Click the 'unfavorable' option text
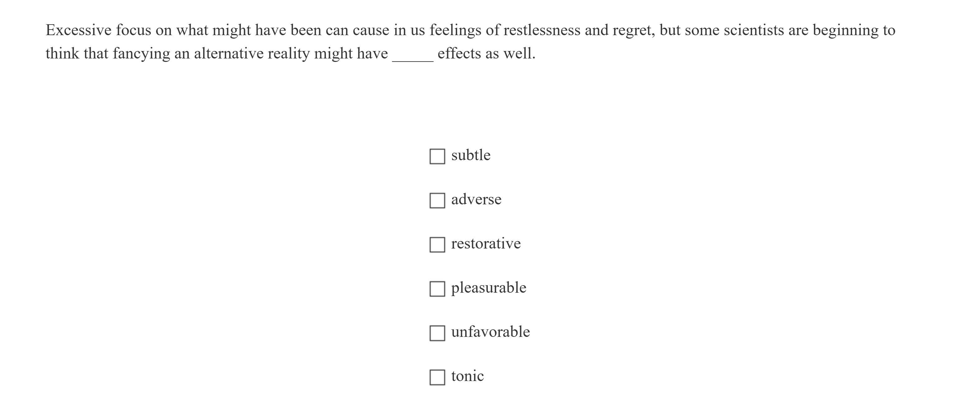 click(490, 332)
